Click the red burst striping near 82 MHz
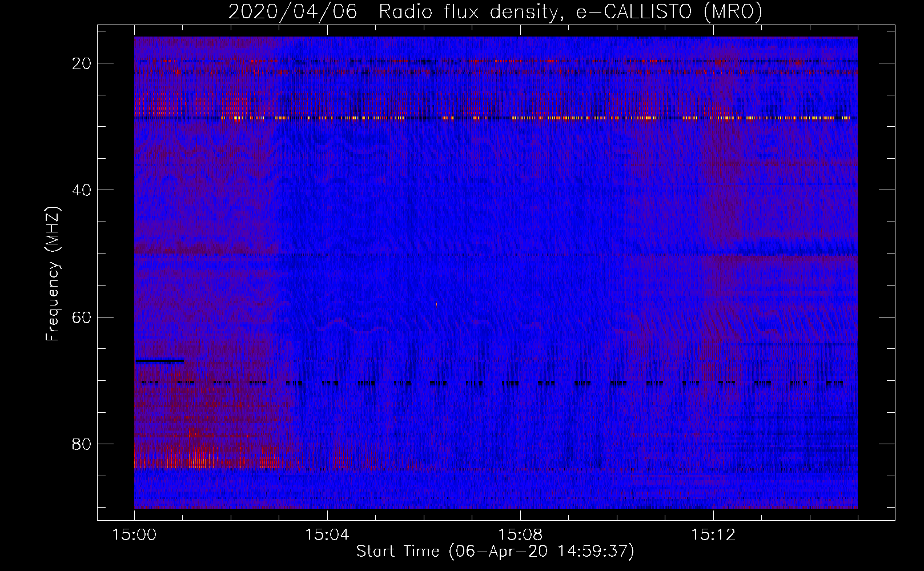The image size is (924, 571). coord(217,457)
